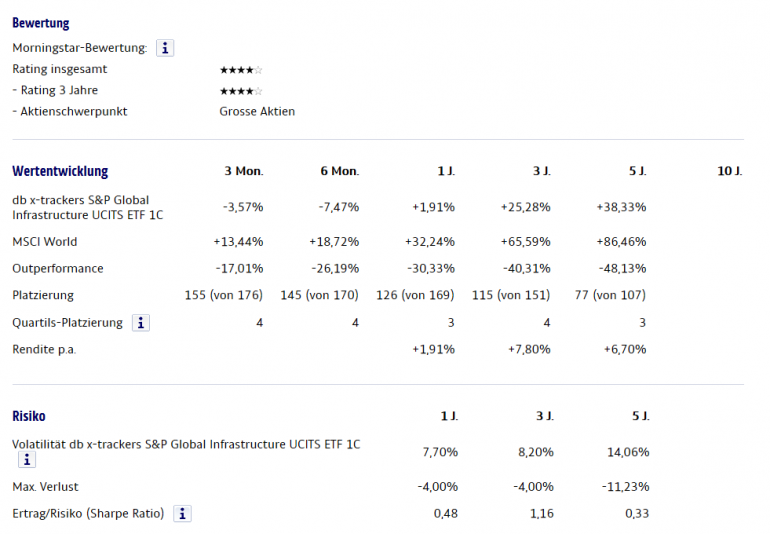Click the 6 Mon. column header

click(339, 172)
